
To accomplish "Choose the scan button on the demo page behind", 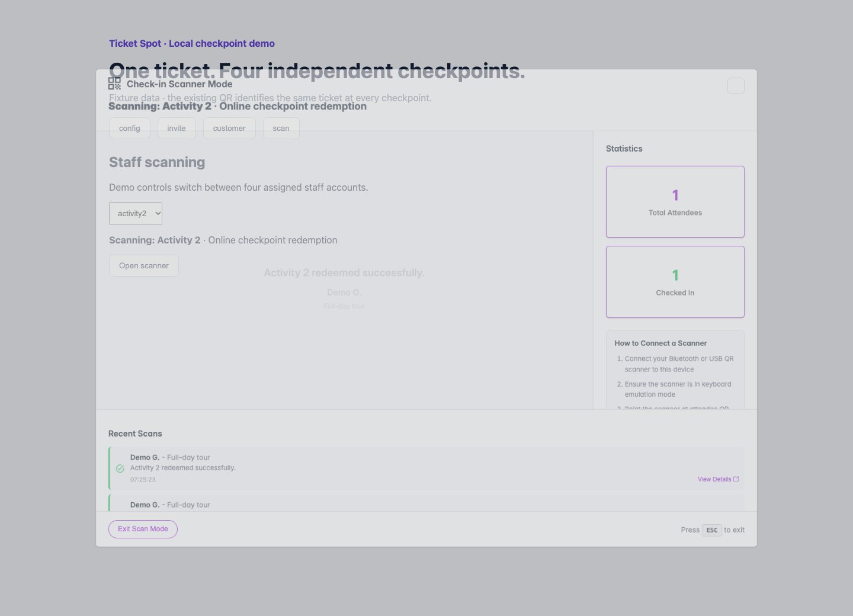I will [x=281, y=129].
